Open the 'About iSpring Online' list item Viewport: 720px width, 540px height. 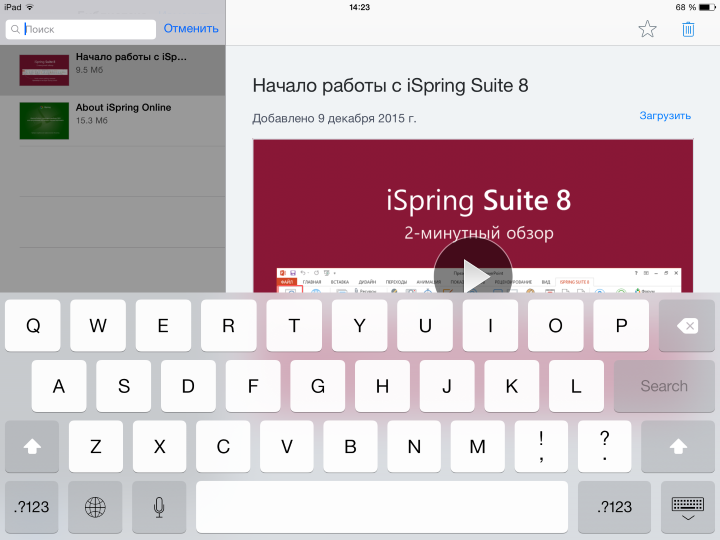coord(112,121)
